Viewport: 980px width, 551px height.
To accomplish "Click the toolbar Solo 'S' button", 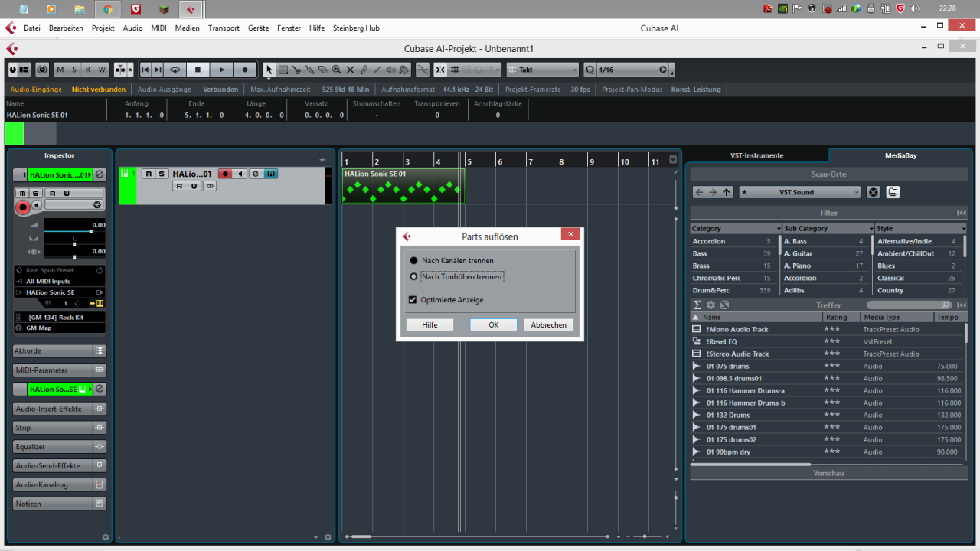I will (74, 70).
